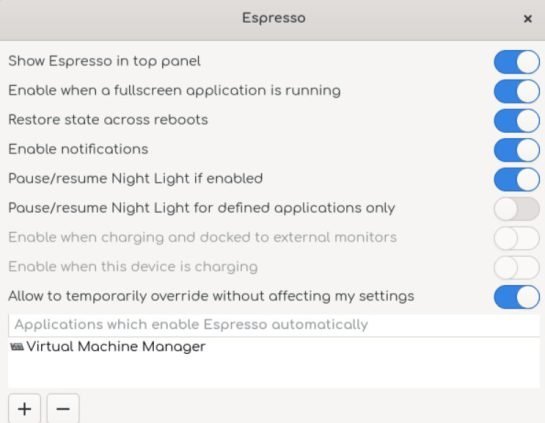Click the Restore state across reboots label
Screen dimensions: 545x423
(x=108, y=120)
